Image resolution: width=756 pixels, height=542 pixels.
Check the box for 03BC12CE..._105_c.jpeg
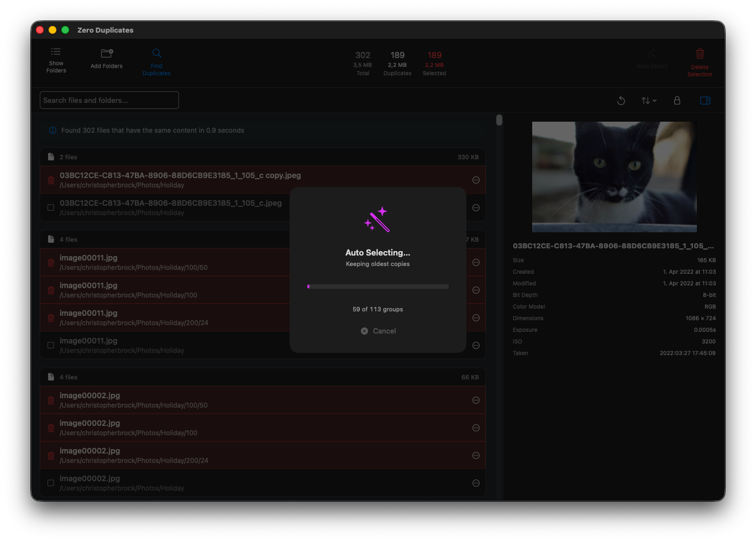(51, 208)
